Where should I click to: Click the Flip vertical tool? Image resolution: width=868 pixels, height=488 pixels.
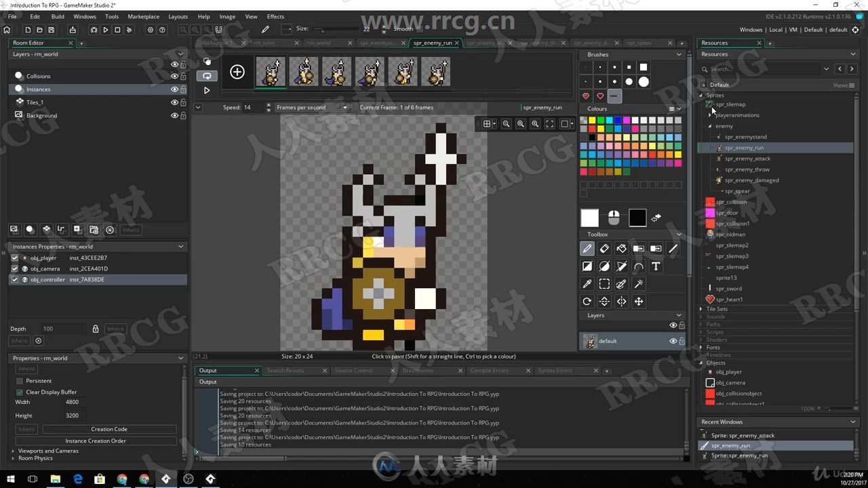604,302
